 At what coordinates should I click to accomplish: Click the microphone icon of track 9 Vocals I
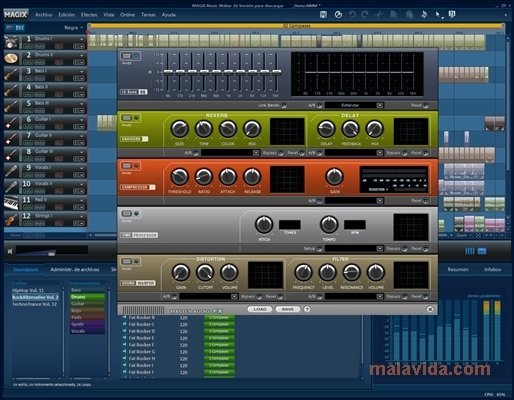click(x=11, y=171)
